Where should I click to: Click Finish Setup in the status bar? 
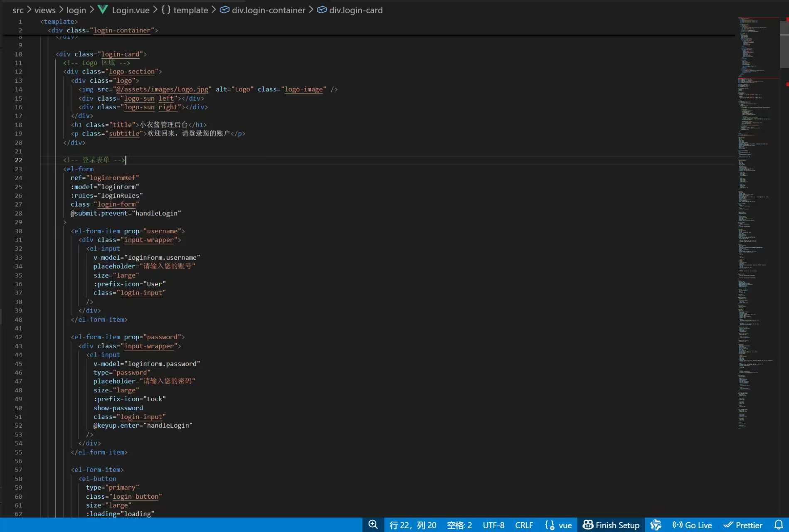(611, 525)
